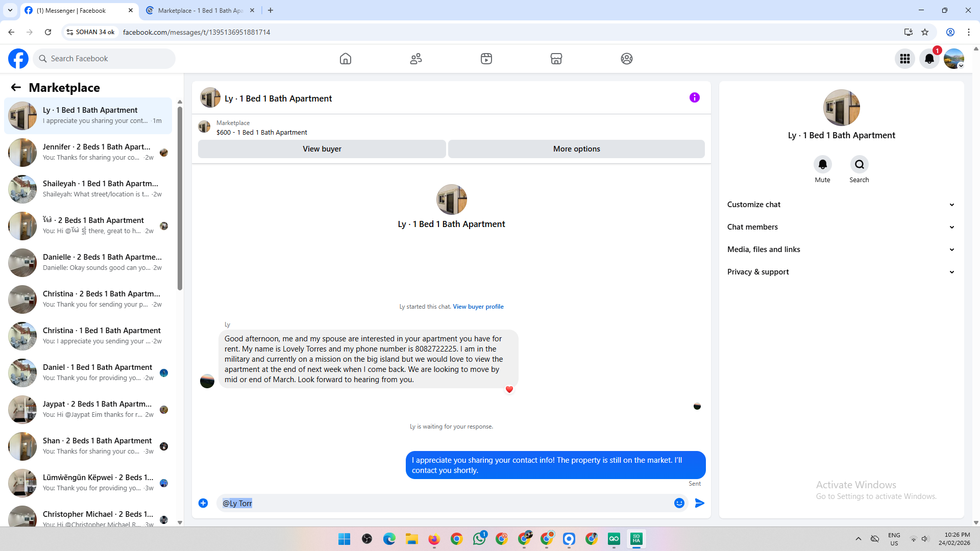Open the Friends icon in top navigation
Image resolution: width=980 pixels, height=551 pixels.
pos(416,59)
